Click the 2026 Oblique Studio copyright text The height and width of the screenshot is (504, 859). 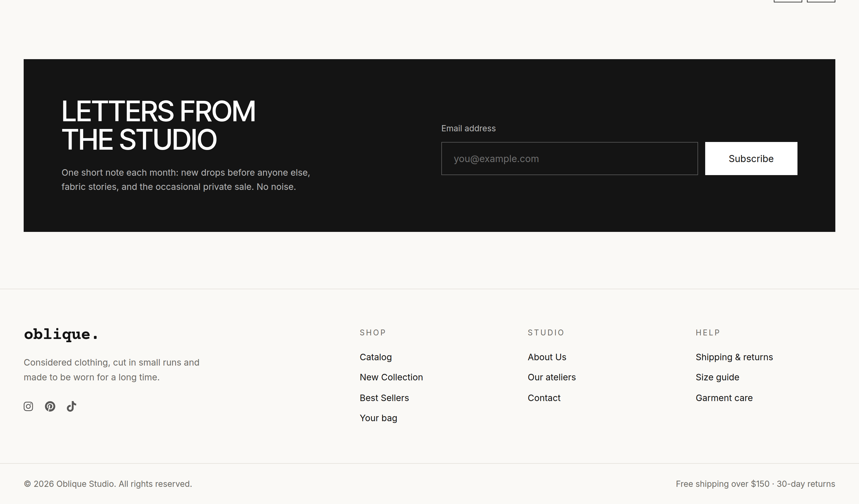(x=108, y=484)
